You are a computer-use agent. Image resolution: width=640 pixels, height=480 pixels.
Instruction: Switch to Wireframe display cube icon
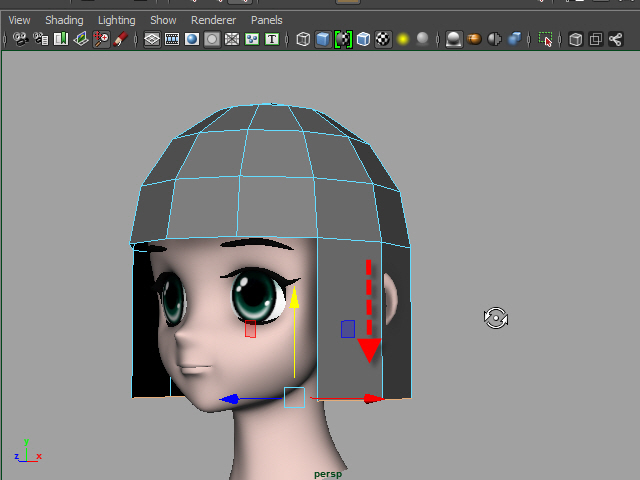coord(303,40)
